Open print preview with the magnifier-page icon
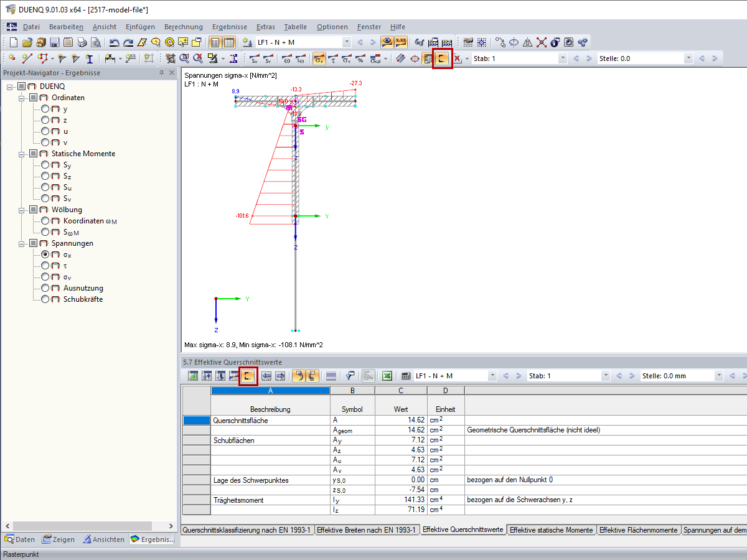Image resolution: width=747 pixels, height=560 pixels. pos(96,42)
